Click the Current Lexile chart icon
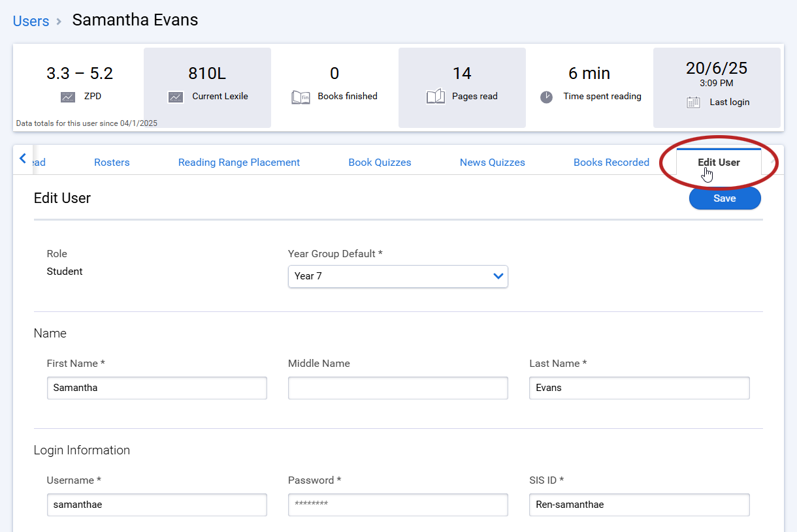 coord(176,97)
